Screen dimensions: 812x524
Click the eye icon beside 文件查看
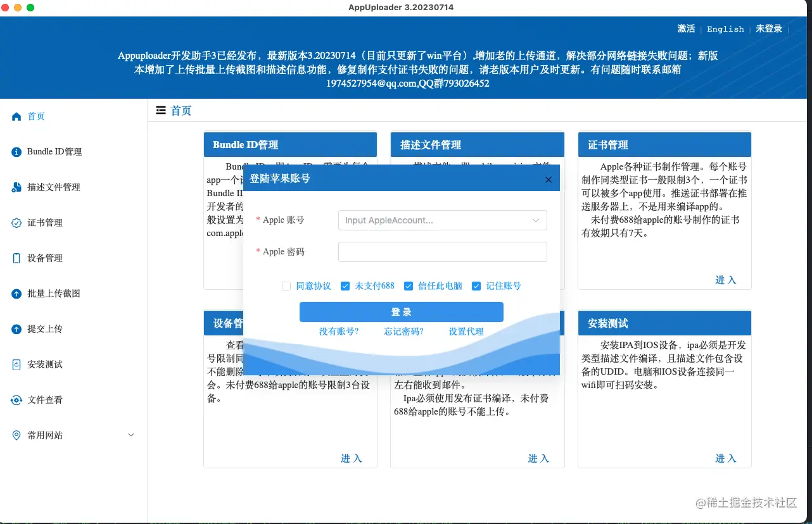coord(16,400)
